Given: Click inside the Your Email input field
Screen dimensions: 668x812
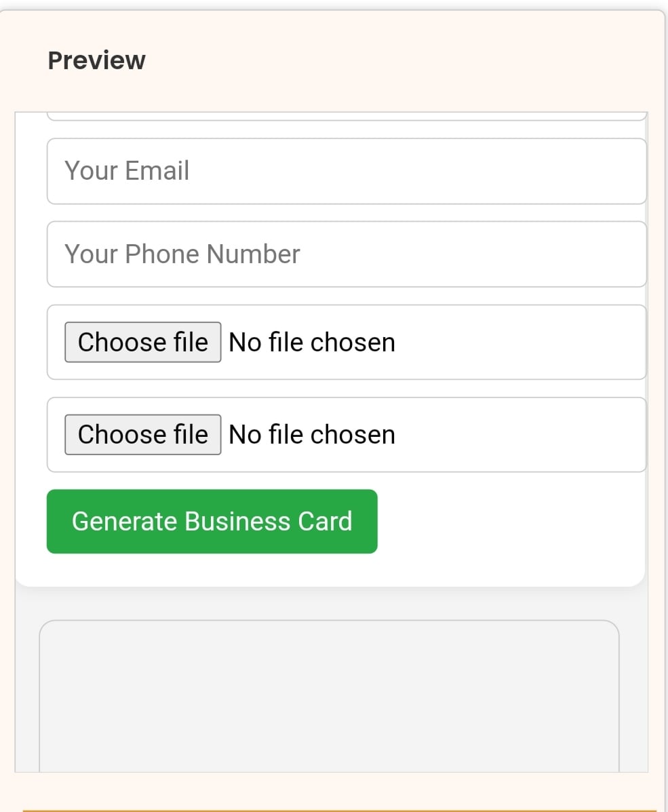Looking at the screenshot, I should pos(346,170).
